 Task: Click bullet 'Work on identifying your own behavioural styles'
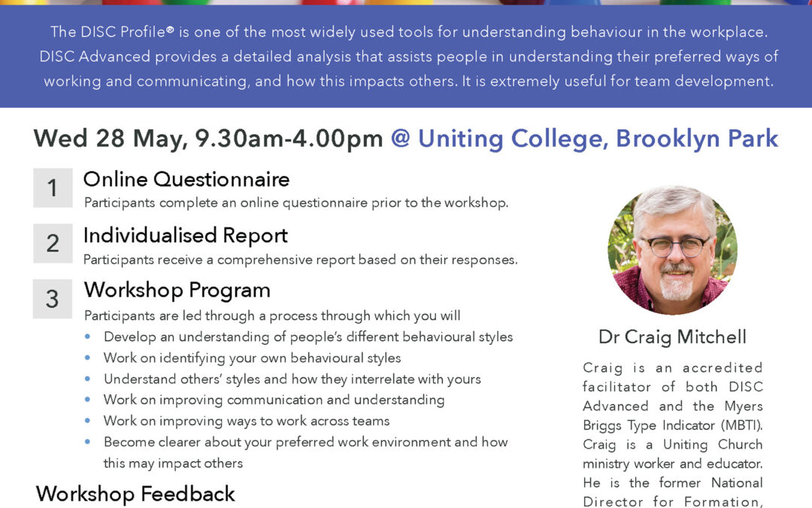pyautogui.click(x=252, y=358)
